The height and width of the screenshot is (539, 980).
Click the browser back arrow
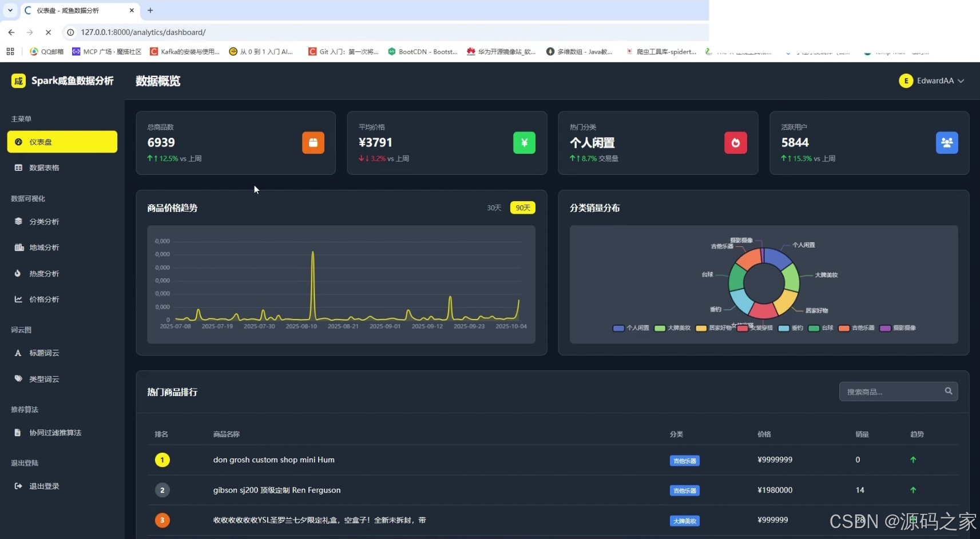click(x=11, y=33)
